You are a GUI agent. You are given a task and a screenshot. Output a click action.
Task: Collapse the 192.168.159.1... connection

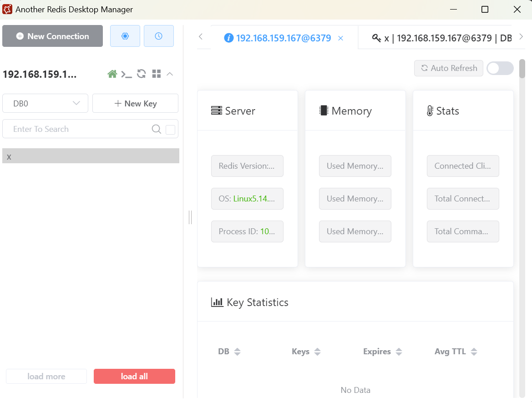pyautogui.click(x=170, y=74)
